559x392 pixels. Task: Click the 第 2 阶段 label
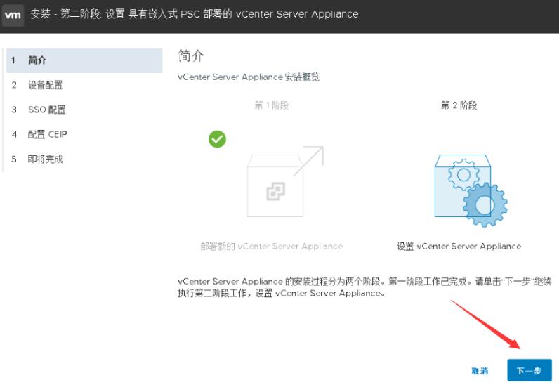click(x=459, y=105)
